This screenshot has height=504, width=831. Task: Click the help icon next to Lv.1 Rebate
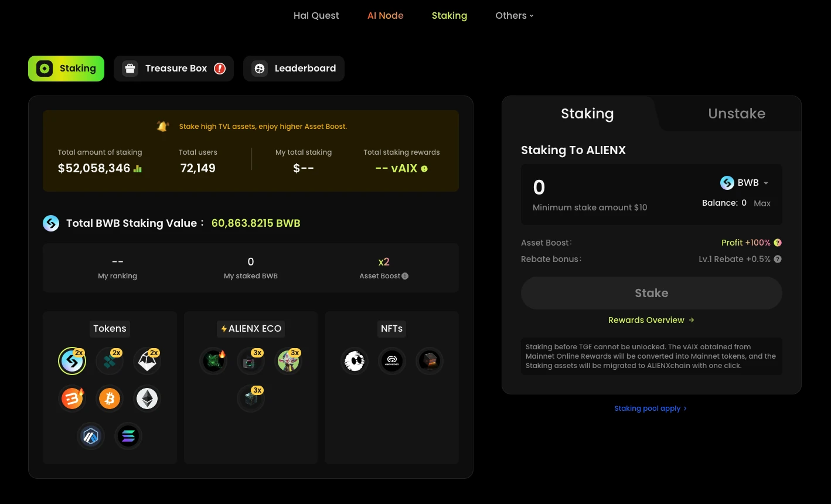click(778, 259)
